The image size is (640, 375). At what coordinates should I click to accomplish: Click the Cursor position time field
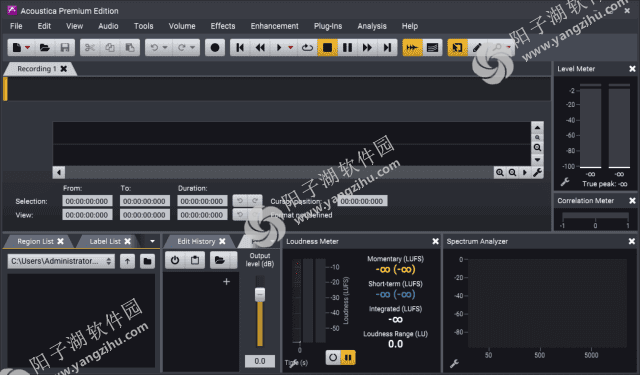(x=362, y=201)
